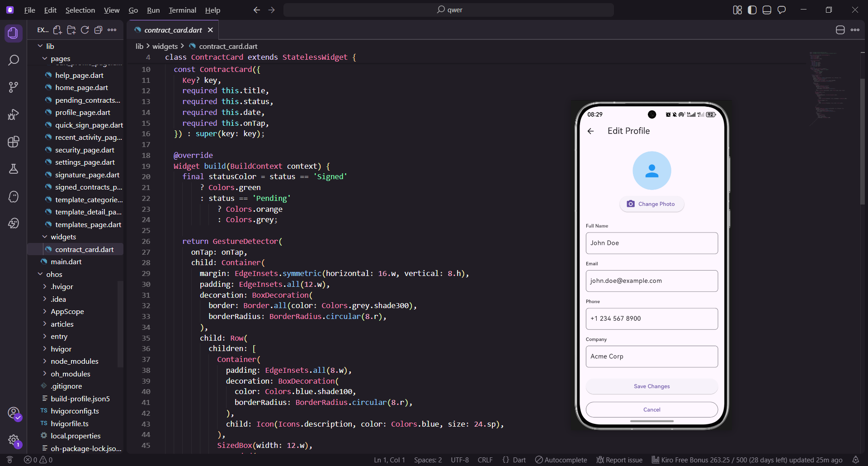Click the errors and warnings count indicator
Viewport: 868px width, 466px height.
click(x=38, y=460)
